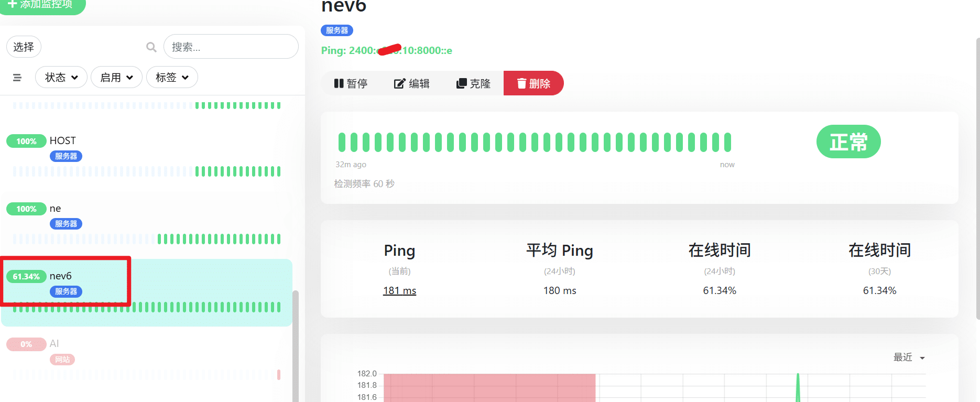Click the 检测频率 60 秒 text
Viewport: 980px width, 402px height.
click(364, 184)
